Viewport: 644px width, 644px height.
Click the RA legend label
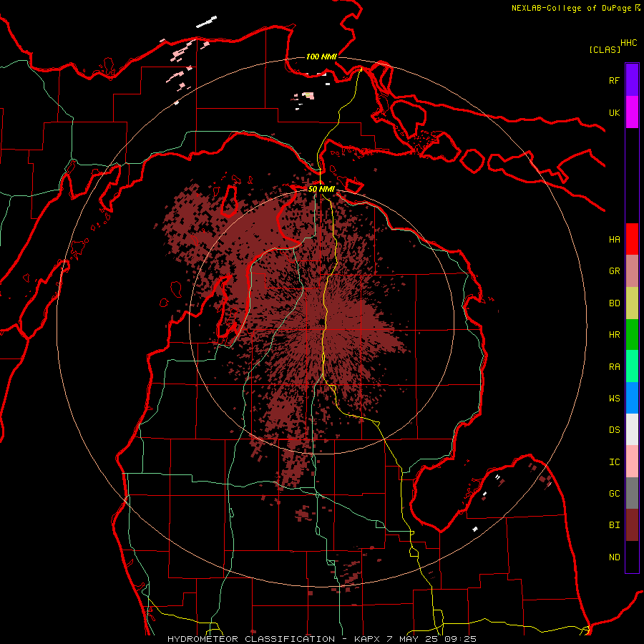pos(614,367)
